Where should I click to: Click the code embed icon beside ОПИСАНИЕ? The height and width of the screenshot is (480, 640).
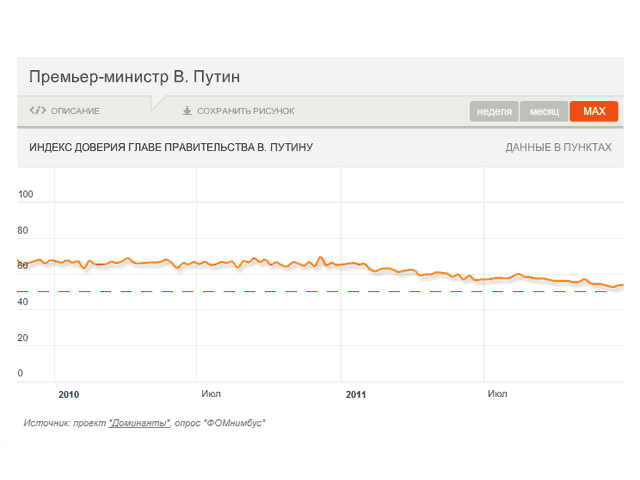coord(38,111)
